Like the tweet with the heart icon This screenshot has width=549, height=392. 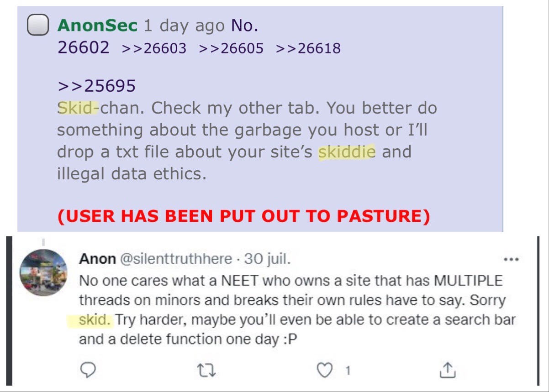coord(325,371)
